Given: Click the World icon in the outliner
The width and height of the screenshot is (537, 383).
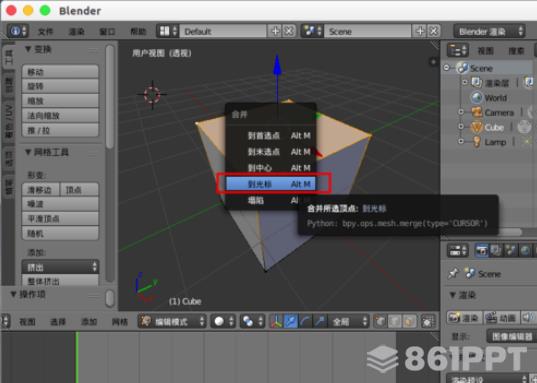Looking at the screenshot, I should click(x=476, y=98).
